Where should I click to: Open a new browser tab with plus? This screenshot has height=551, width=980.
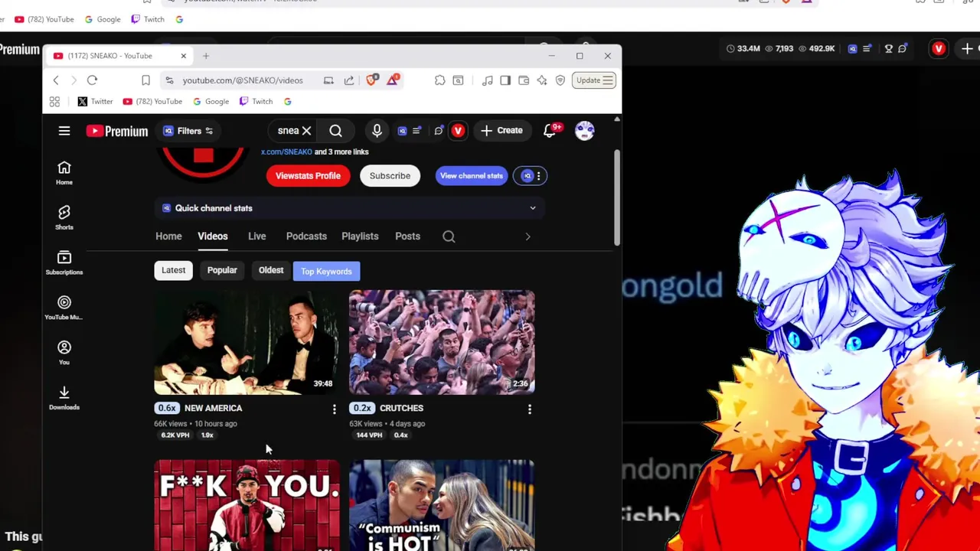tap(205, 56)
